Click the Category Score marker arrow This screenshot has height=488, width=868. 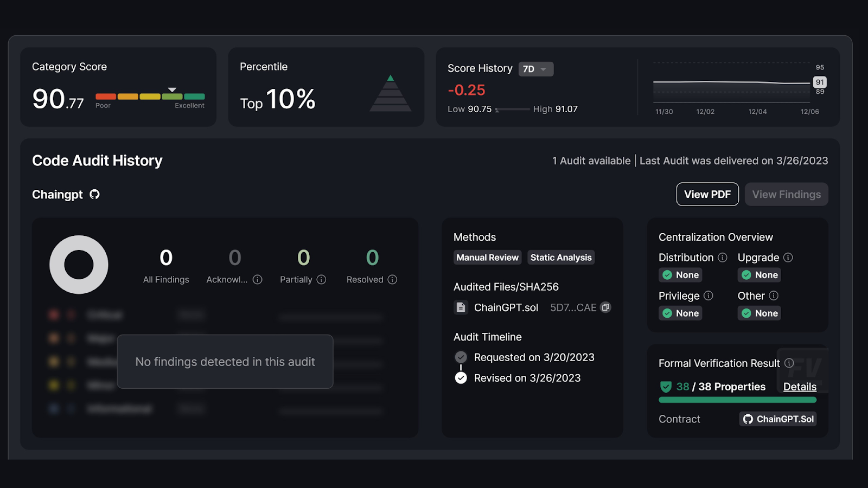172,88
